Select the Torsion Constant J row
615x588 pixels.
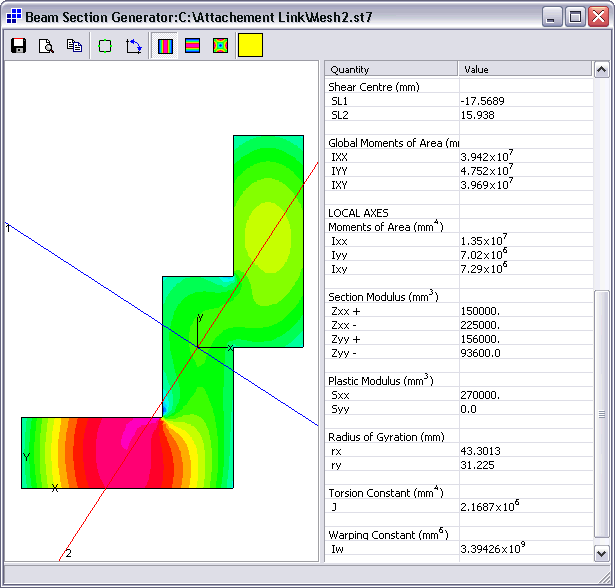coord(391,507)
